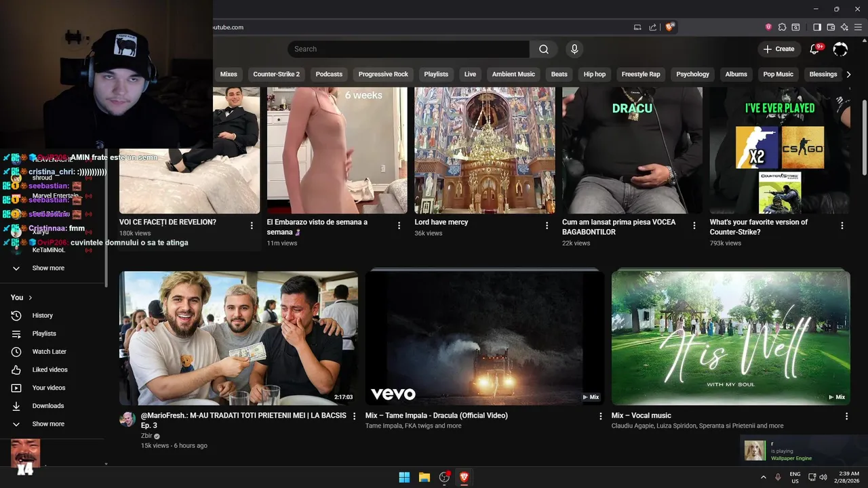Click the ENG US language indicator
The height and width of the screenshot is (488, 868).
coord(795,477)
